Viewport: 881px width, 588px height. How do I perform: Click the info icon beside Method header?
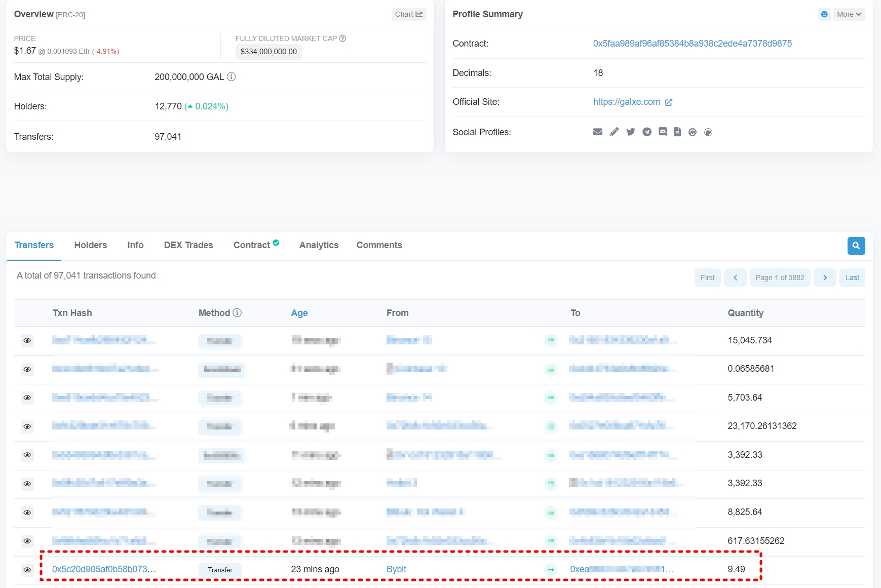point(237,312)
